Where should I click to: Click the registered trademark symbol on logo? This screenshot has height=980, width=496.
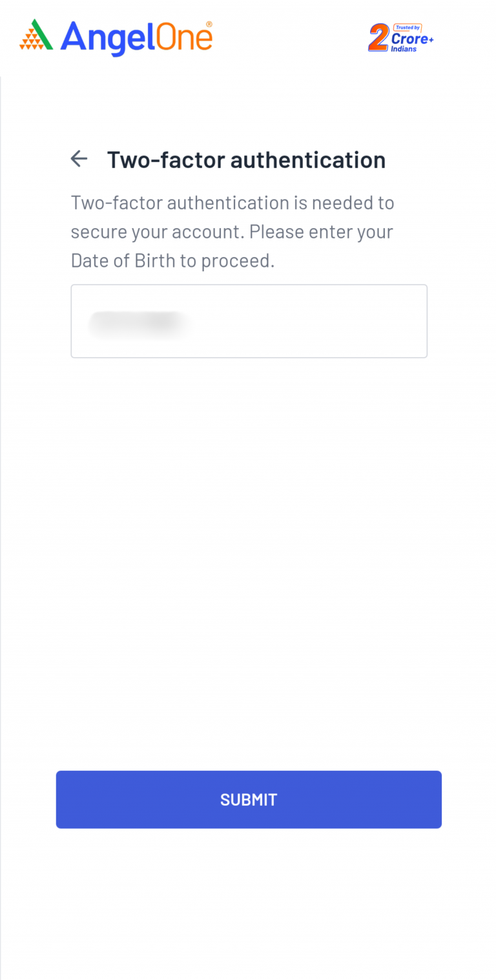209,24
